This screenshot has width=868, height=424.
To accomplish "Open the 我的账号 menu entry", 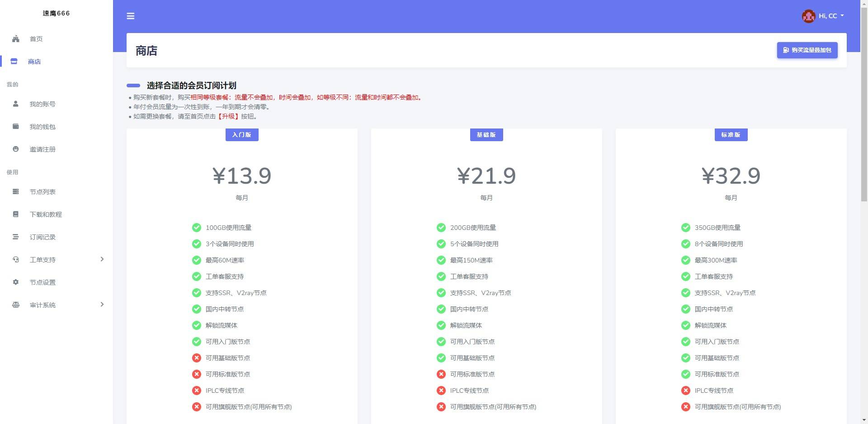I will click(x=42, y=104).
